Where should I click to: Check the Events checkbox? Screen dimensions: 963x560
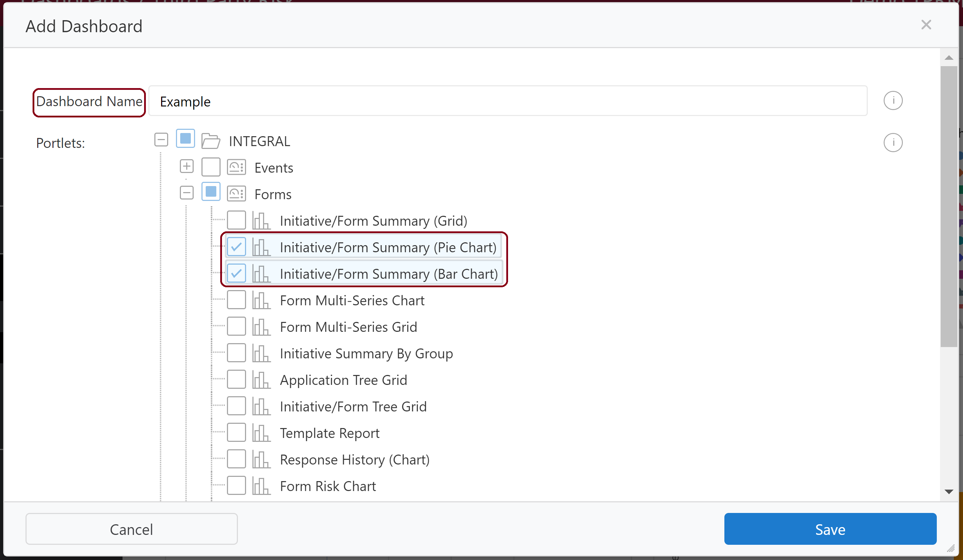[x=211, y=167]
